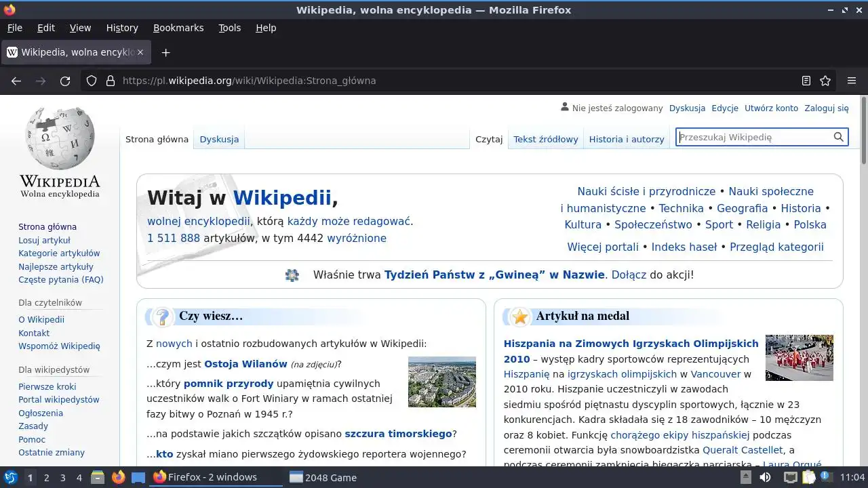Launch Firefox from taskbar quick launch
The height and width of the screenshot is (488, 868).
[118, 477]
